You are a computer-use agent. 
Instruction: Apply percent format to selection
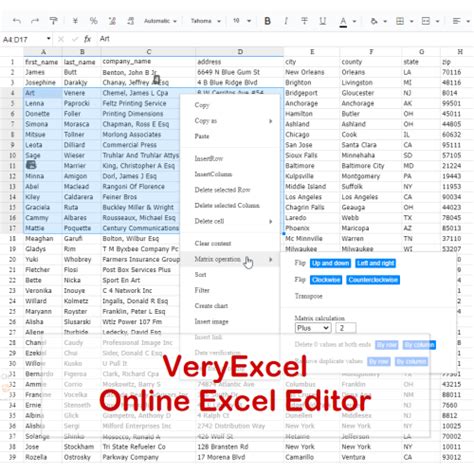[94, 21]
